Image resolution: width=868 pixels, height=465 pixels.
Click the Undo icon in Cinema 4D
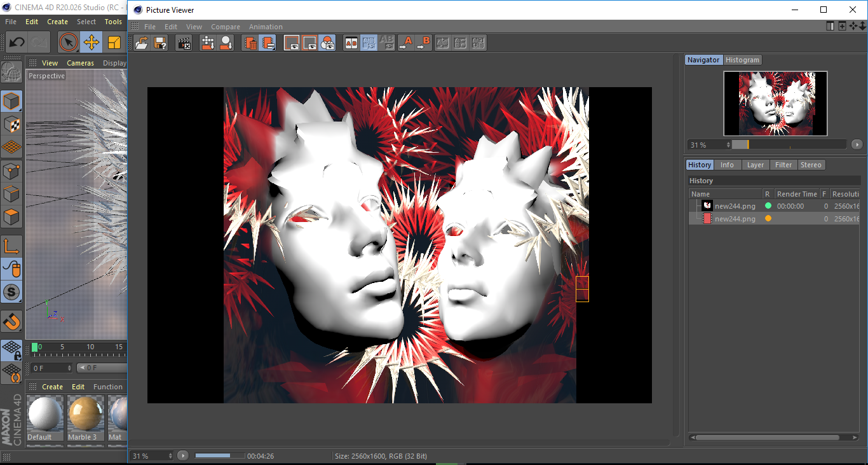(x=17, y=43)
